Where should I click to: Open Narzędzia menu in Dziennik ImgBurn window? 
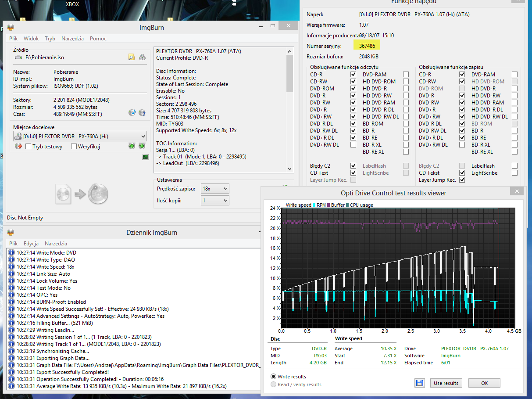coord(56,243)
